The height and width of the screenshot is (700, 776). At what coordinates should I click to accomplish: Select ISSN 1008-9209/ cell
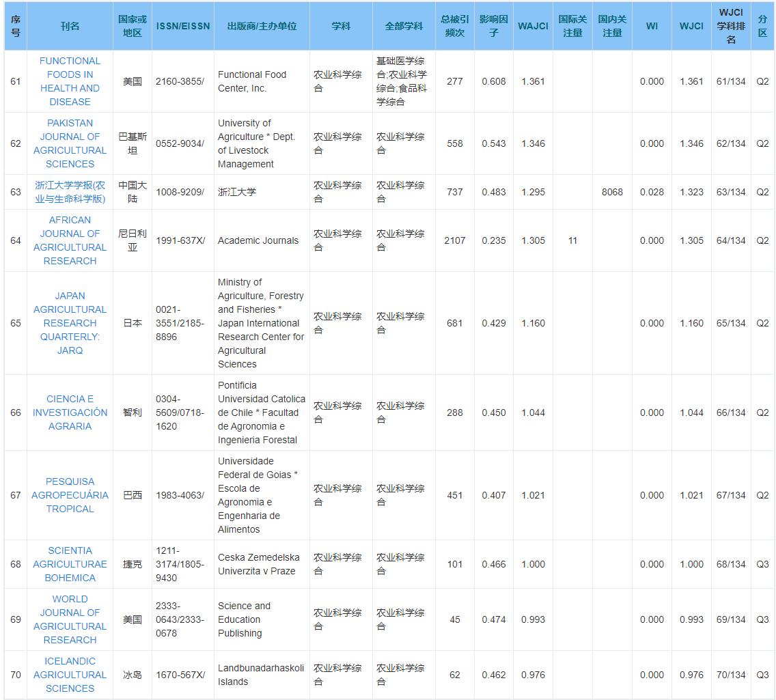(183, 192)
